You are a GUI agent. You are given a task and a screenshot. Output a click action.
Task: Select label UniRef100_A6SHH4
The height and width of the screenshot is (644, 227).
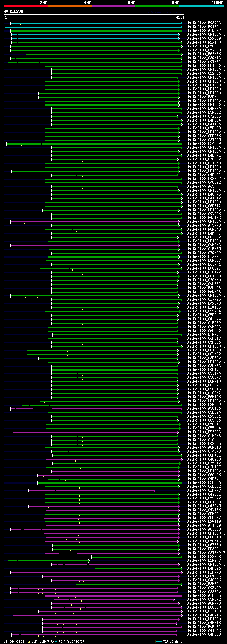(x=204, y=186)
